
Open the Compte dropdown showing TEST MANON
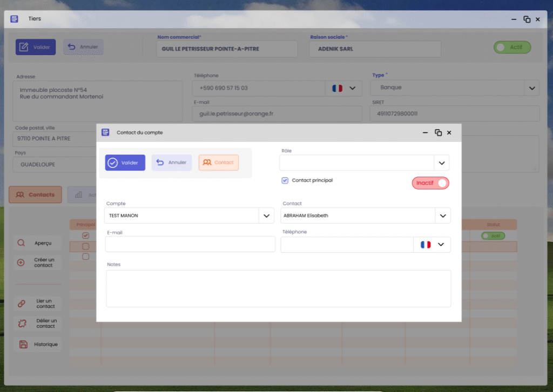pos(266,216)
